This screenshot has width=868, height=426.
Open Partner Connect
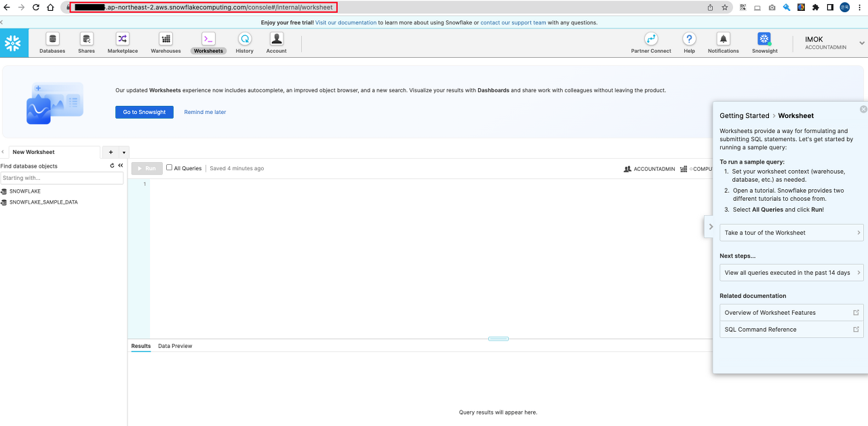pos(651,43)
